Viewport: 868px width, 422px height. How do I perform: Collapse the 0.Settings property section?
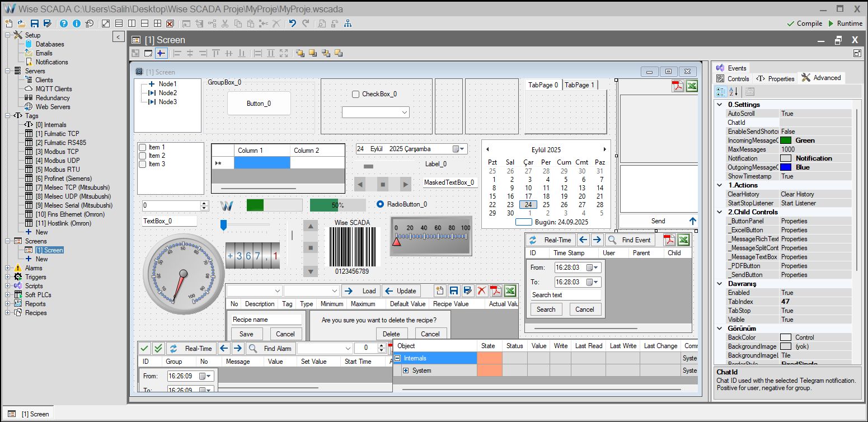[719, 104]
